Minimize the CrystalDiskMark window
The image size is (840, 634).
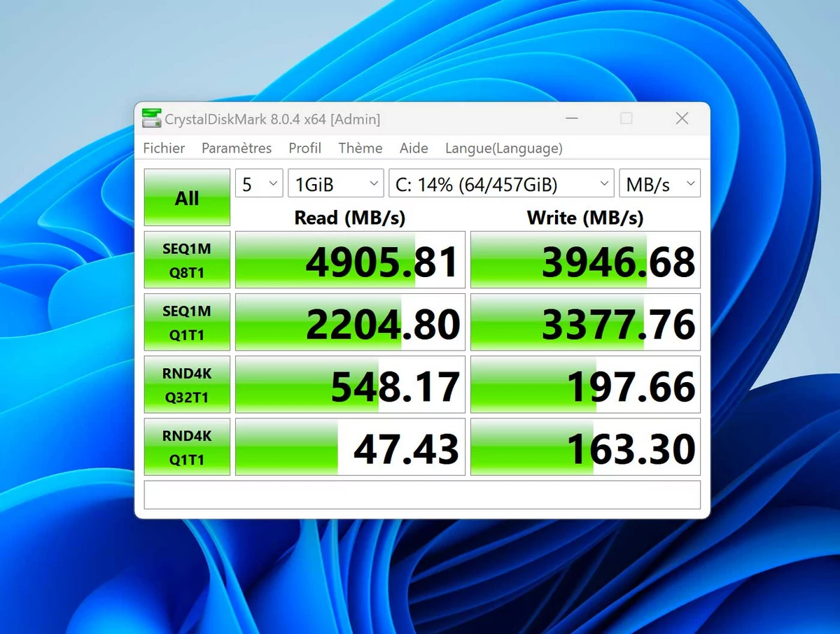pyautogui.click(x=571, y=119)
